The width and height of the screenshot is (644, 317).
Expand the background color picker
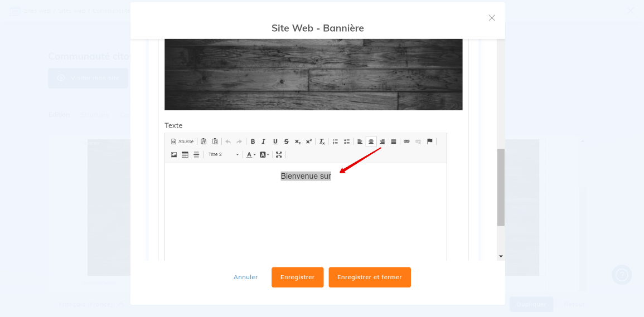264,155
